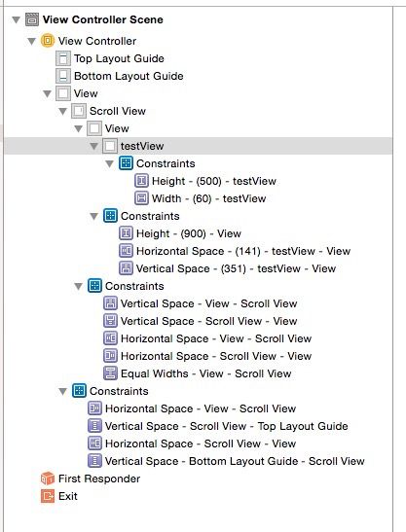Viewport: 406px width, 532px height.
Task: Collapse Constraints group under testView
Action: pos(109,163)
